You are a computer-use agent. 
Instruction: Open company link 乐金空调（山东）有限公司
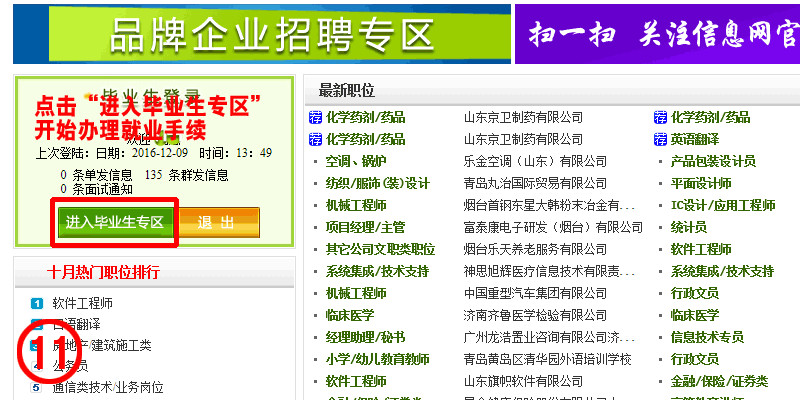(x=535, y=161)
